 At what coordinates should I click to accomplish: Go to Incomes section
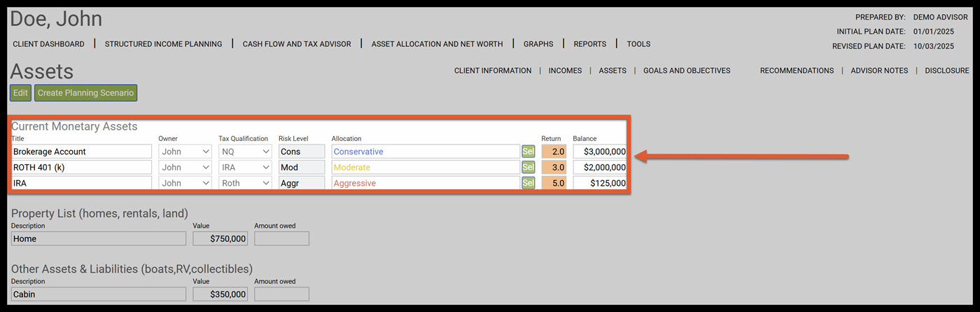click(565, 71)
